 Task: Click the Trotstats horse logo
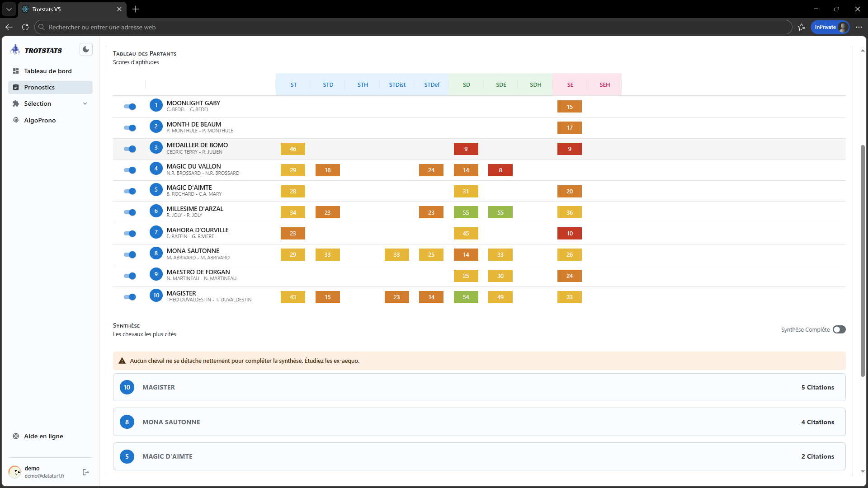tap(15, 50)
